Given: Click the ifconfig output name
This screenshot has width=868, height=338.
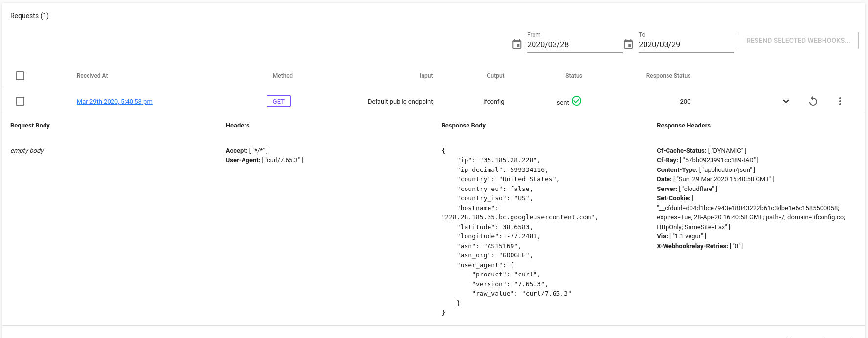Looking at the screenshot, I should [x=493, y=102].
